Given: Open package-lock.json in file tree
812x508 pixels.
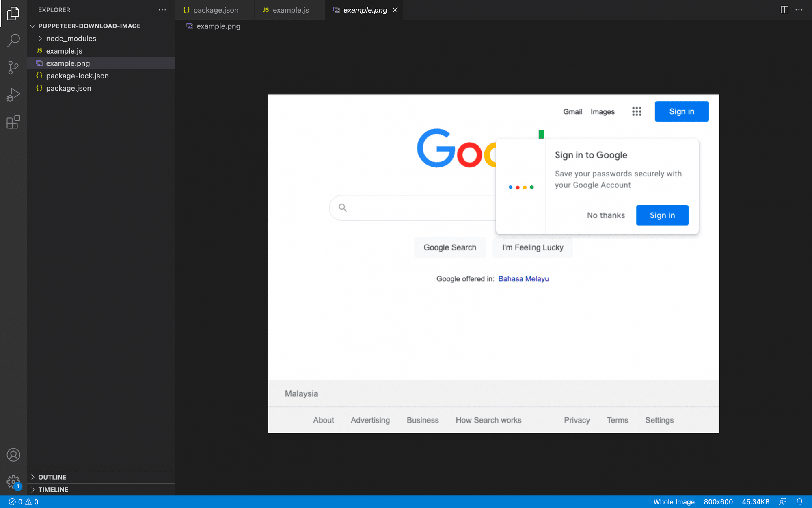Looking at the screenshot, I should (101, 76).
